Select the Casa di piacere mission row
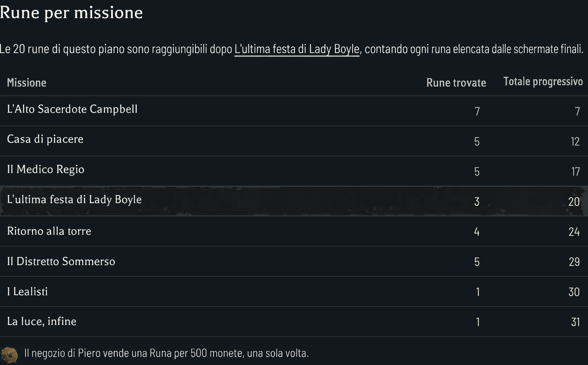This screenshot has height=365, width=588. 294,141
